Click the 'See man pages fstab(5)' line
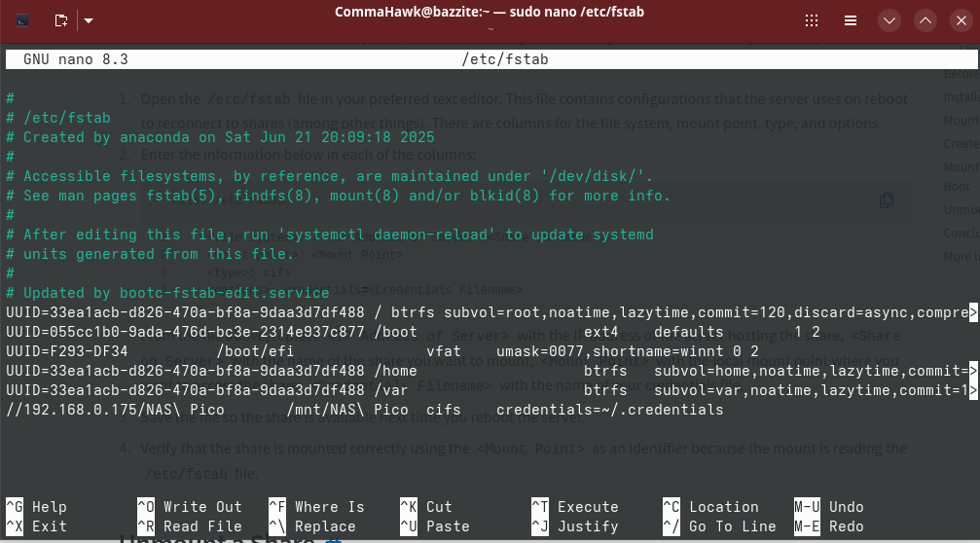980x543 pixels. pyautogui.click(x=338, y=196)
